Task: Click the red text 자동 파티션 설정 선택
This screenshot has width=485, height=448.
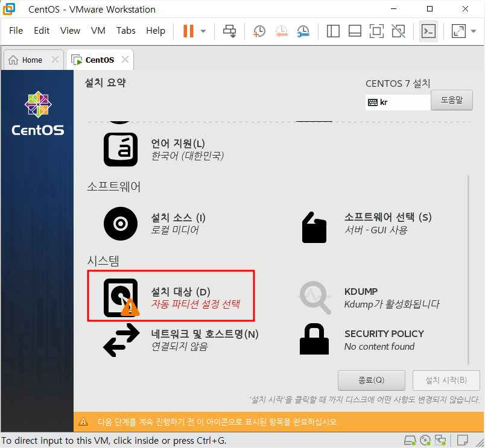Action: [195, 304]
